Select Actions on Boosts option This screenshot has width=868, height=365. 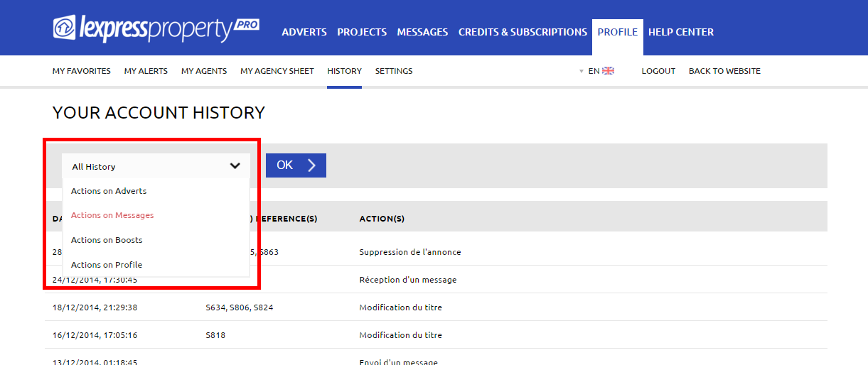(x=107, y=240)
